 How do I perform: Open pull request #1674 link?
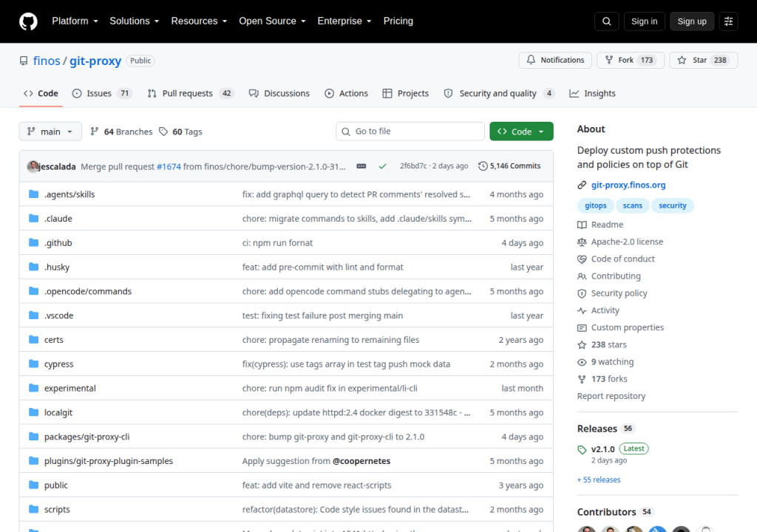(x=169, y=166)
